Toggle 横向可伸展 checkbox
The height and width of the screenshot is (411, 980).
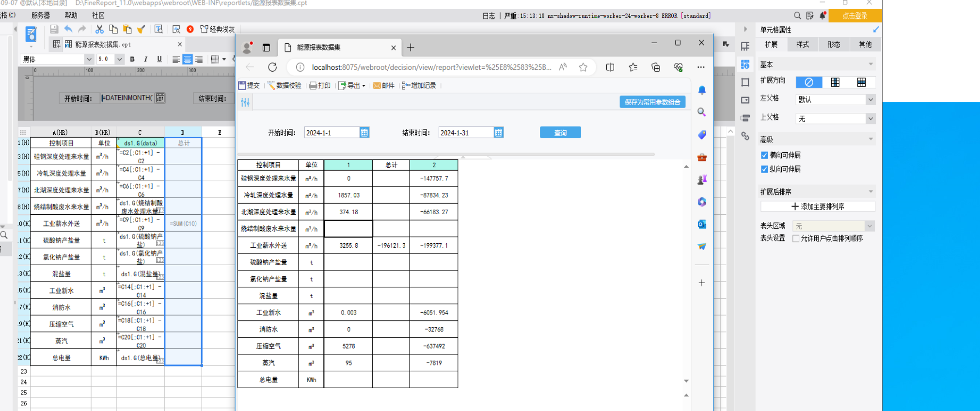[764, 155]
